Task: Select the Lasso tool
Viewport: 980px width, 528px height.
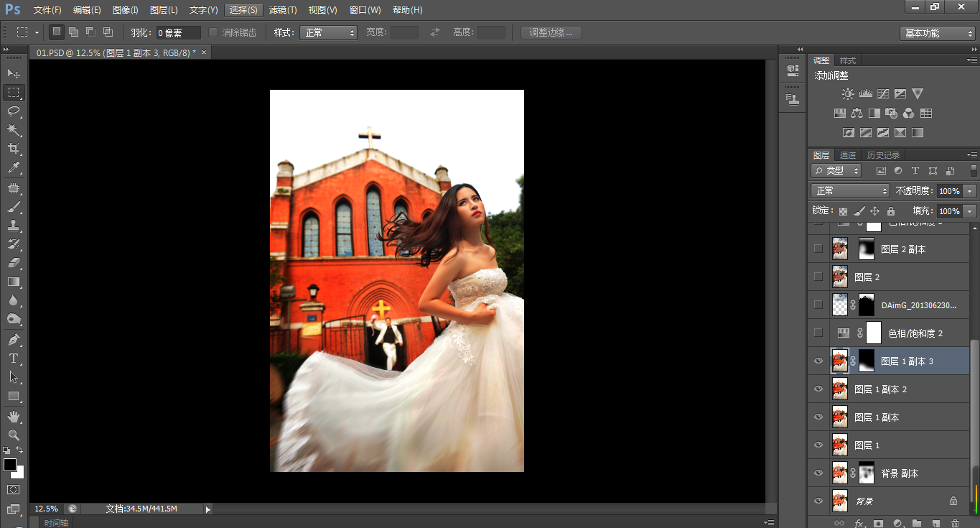Action: pyautogui.click(x=14, y=111)
